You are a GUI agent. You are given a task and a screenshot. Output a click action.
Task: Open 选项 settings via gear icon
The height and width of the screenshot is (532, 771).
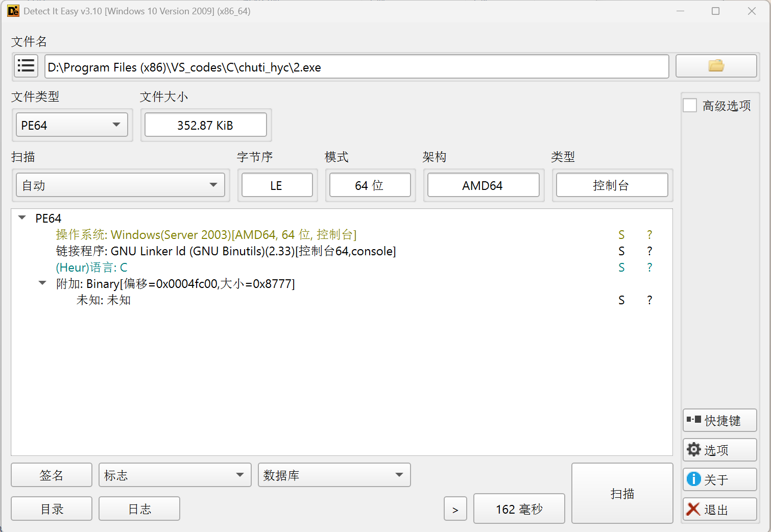[x=719, y=449]
